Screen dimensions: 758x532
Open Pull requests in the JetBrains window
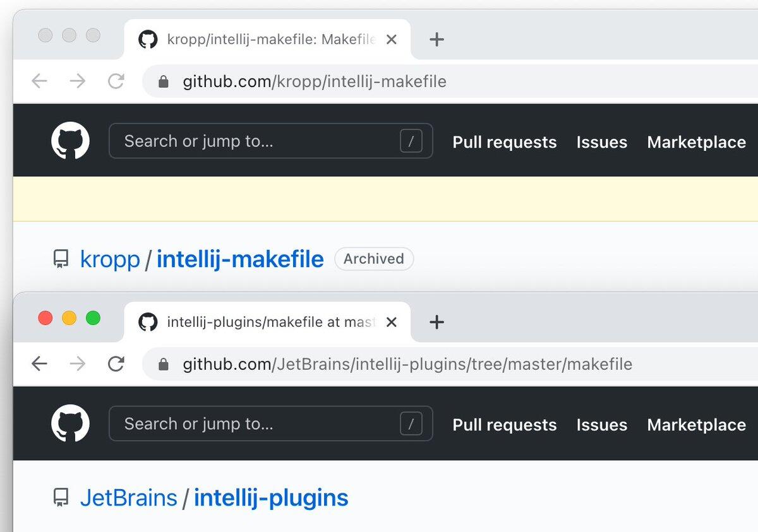[504, 425]
